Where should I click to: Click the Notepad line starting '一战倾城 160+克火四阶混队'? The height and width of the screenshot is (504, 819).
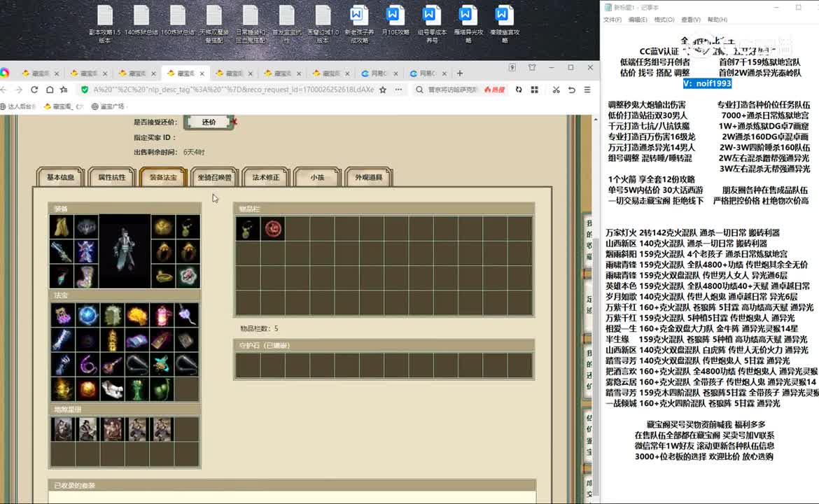point(692,403)
